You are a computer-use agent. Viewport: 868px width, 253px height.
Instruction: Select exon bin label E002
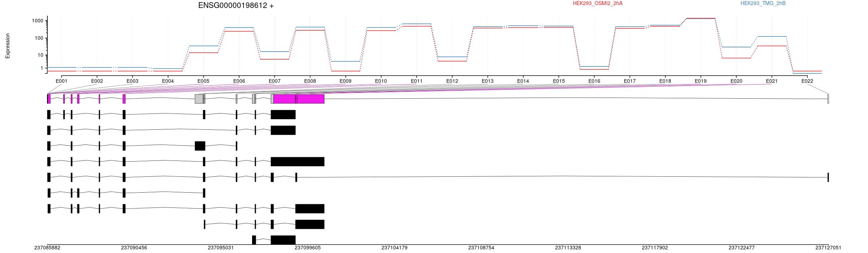[97, 81]
